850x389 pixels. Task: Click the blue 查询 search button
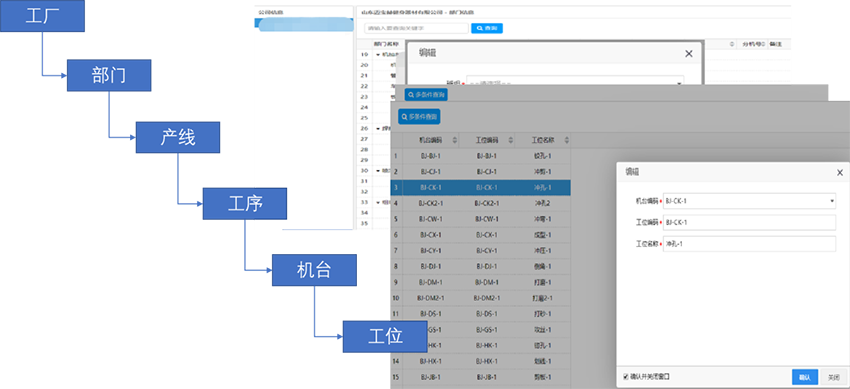click(x=486, y=28)
